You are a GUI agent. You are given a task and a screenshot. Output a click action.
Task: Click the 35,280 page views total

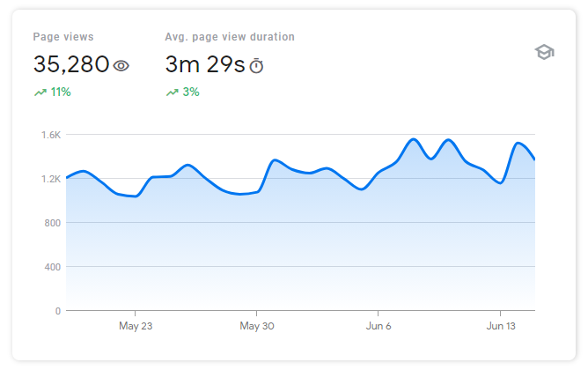point(71,64)
